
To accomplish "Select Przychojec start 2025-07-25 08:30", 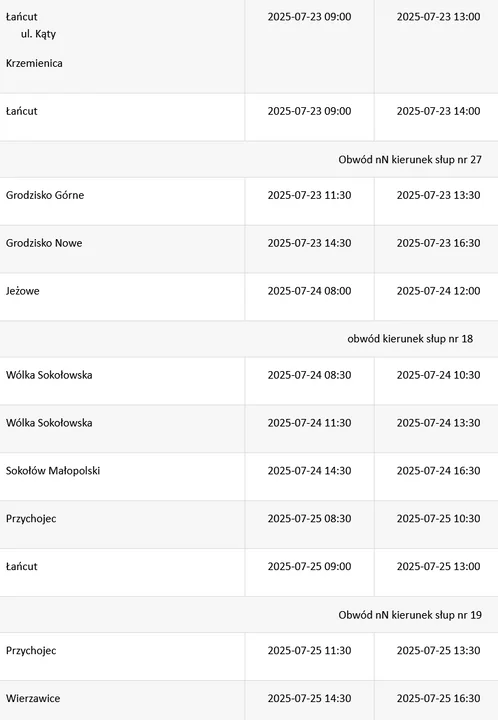I will [309, 518].
